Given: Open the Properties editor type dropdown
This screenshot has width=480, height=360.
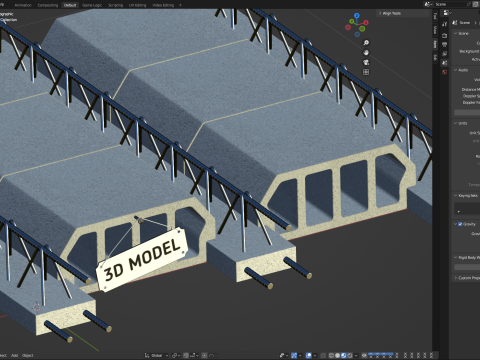Looking at the screenshot, I should [x=447, y=13].
